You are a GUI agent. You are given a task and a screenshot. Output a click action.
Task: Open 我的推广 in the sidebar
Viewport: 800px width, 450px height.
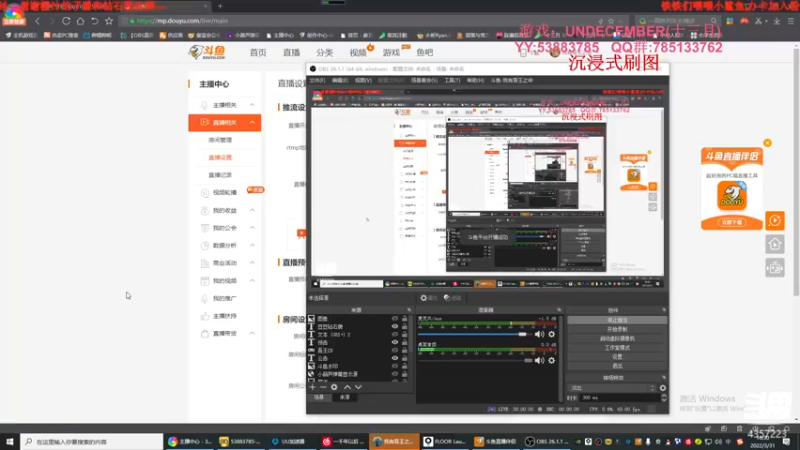tap(224, 298)
